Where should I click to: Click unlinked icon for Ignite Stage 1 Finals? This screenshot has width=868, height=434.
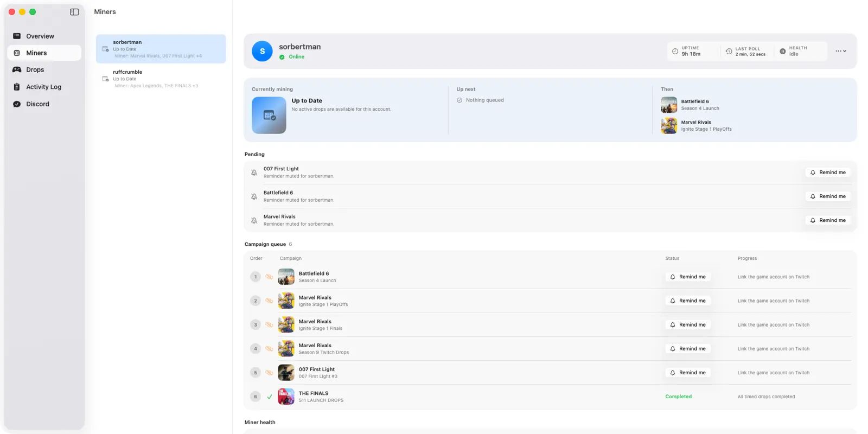coord(269,324)
